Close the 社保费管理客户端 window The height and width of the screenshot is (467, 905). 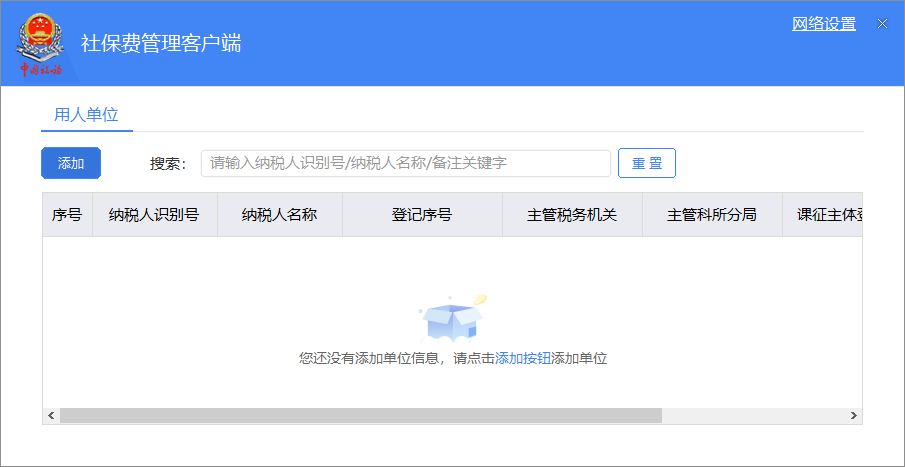[x=882, y=24]
